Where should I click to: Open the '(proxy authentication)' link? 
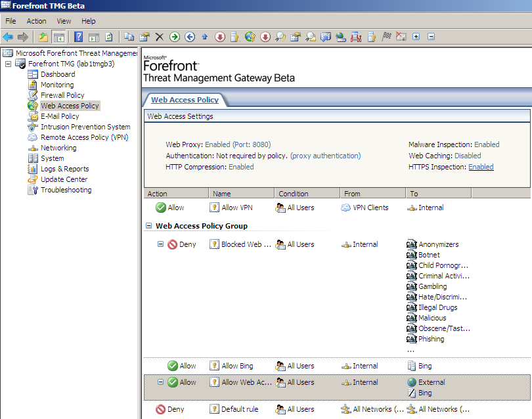coord(325,156)
